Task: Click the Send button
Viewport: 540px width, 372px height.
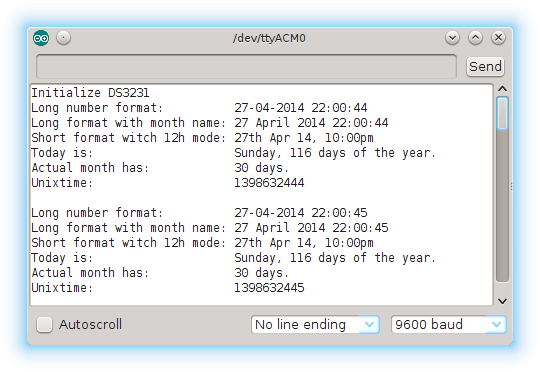Action: [x=485, y=66]
